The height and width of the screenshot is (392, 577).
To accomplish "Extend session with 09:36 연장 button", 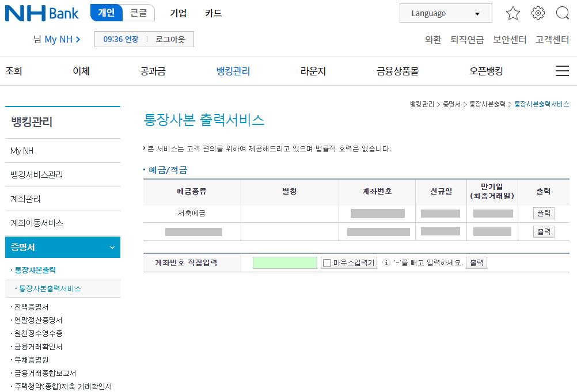I will (x=121, y=39).
